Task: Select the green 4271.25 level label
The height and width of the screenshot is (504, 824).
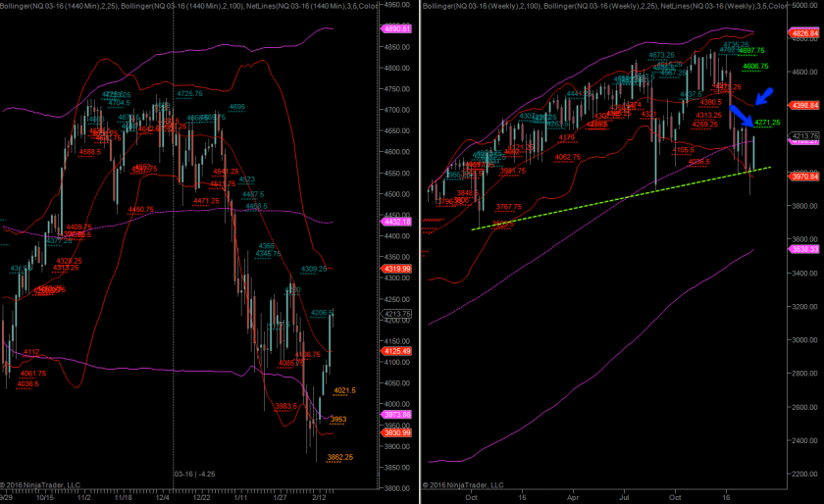Action: (767, 123)
